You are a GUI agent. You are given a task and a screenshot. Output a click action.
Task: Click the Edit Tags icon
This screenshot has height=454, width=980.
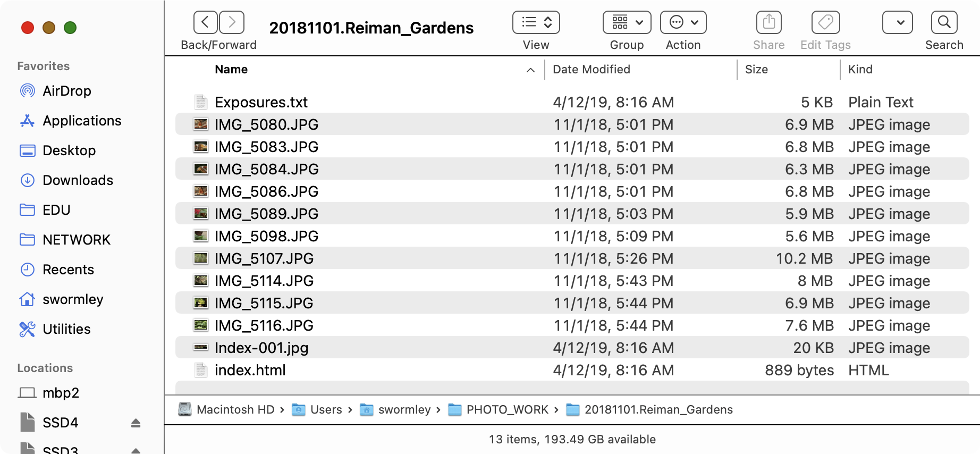pos(825,23)
